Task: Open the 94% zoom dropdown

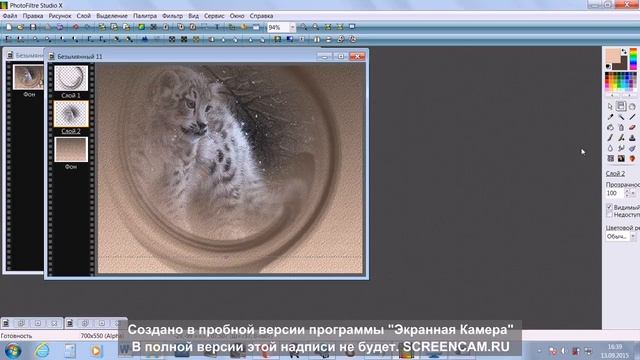Action: (x=292, y=27)
